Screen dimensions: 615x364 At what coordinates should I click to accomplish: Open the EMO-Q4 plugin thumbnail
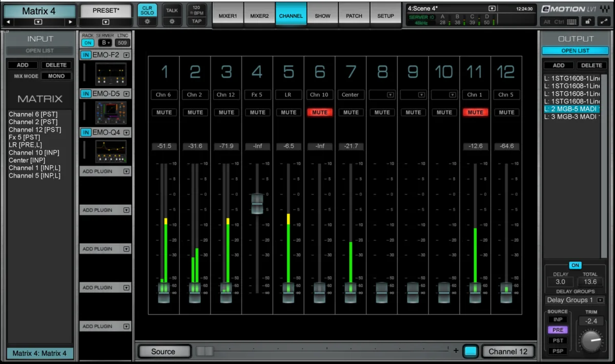point(111,152)
